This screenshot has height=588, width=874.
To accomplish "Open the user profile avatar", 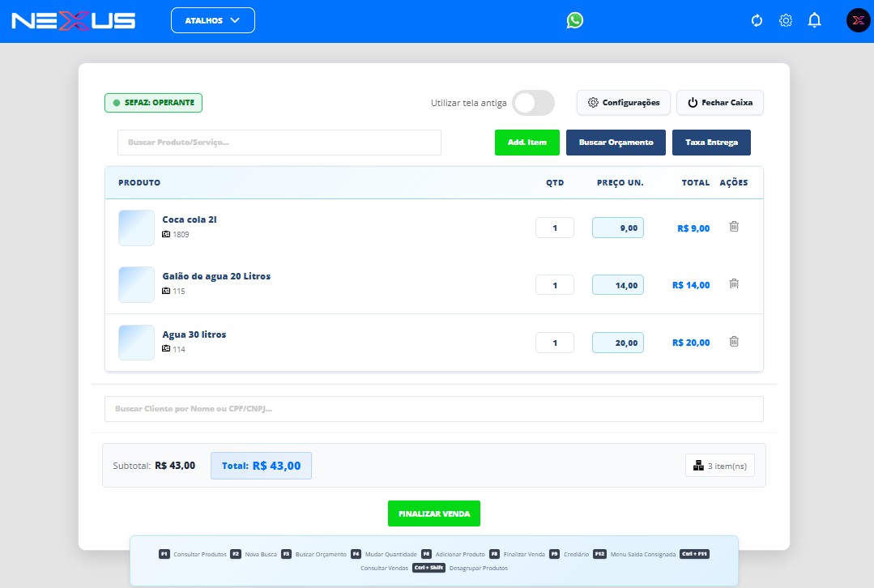I will point(858,20).
